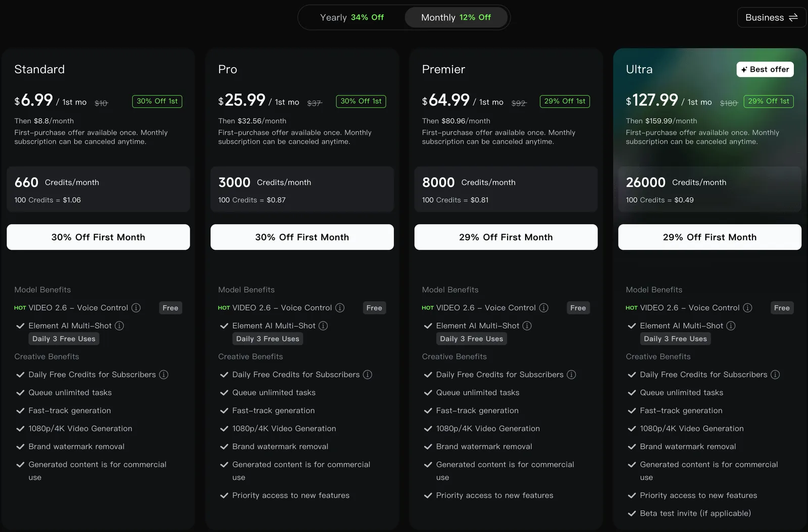Open info icon for Premier Element AI Multi-Shot
Image resolution: width=808 pixels, height=532 pixels.
point(527,326)
